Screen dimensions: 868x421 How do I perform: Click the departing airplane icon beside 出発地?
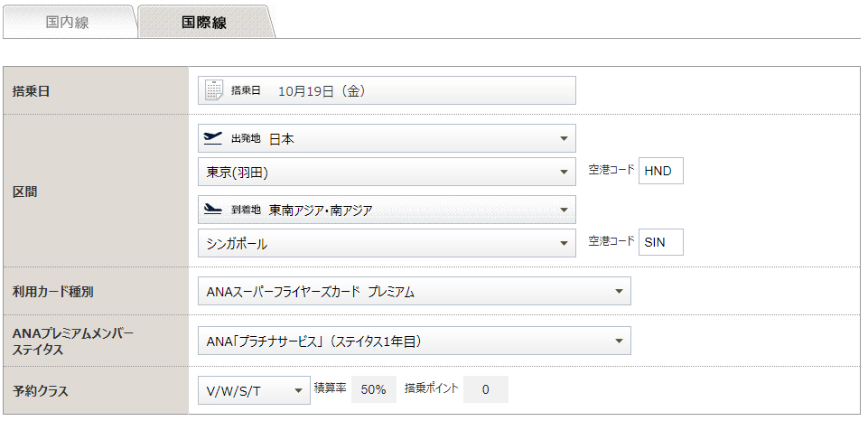click(x=212, y=138)
